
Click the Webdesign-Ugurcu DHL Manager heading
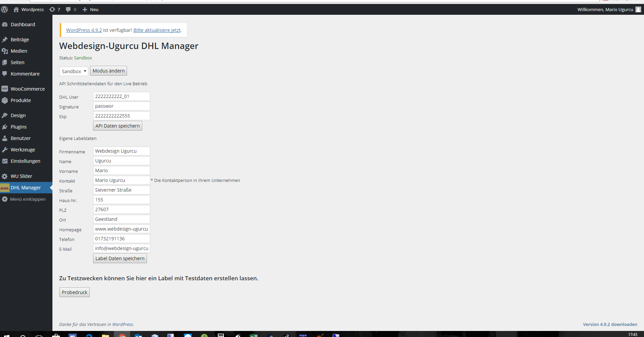click(x=129, y=46)
